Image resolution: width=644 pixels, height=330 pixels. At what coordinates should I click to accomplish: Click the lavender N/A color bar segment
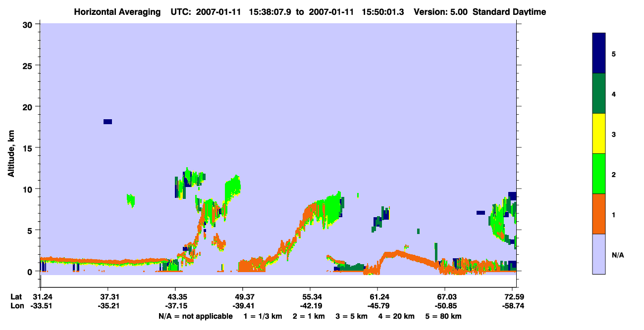tap(599, 254)
